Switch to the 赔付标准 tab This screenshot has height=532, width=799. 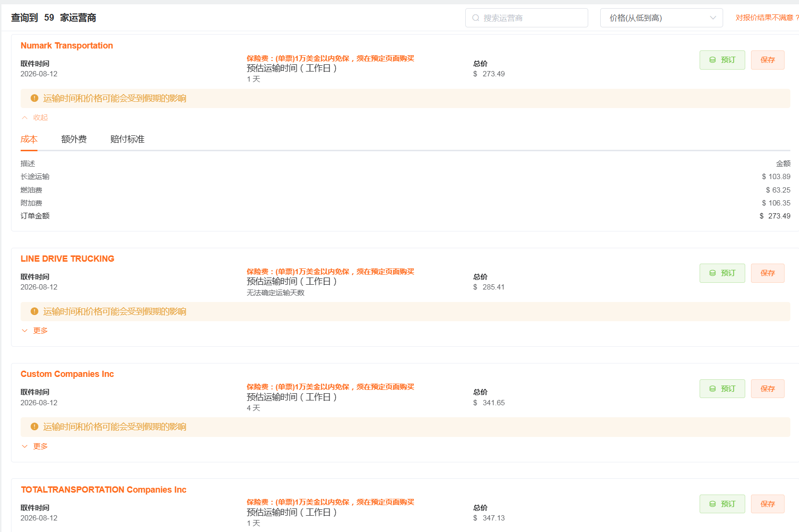pos(127,139)
